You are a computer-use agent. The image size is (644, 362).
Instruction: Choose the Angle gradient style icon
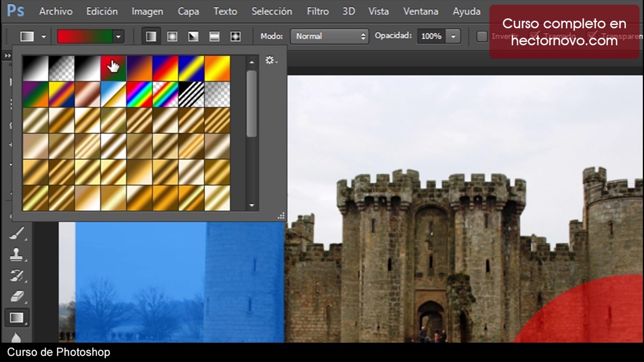(193, 36)
